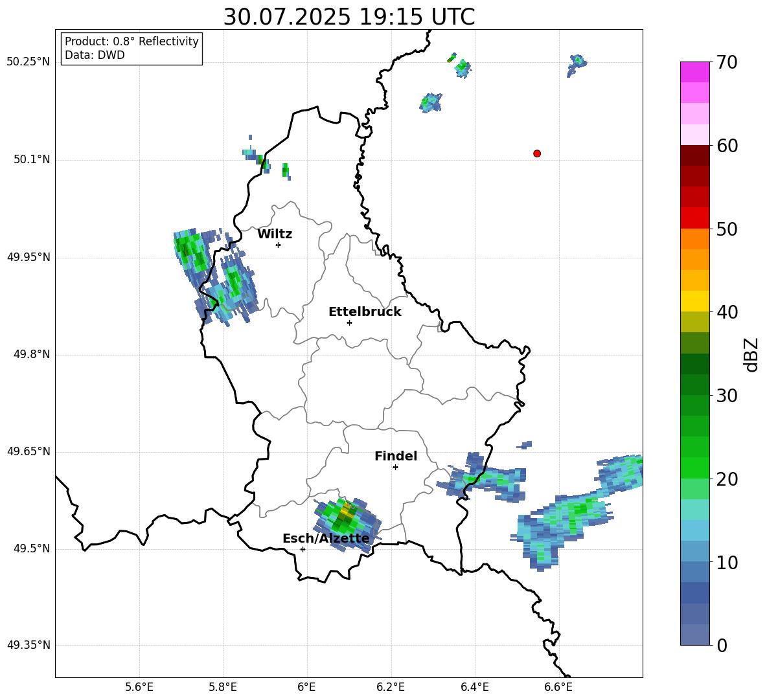Click the 49.8°N latitude label
This screenshot has height=700, width=767.
coord(32,354)
